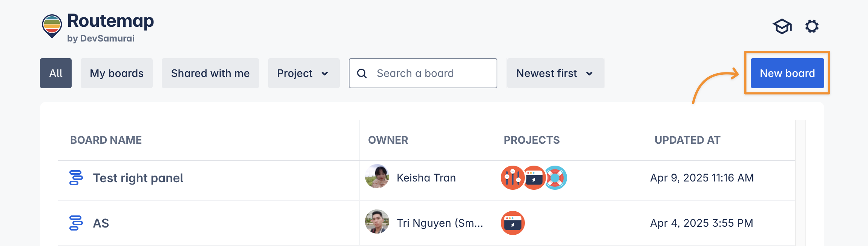Click the Routemap logo icon
Screen dimensions: 868x246
(x=52, y=26)
